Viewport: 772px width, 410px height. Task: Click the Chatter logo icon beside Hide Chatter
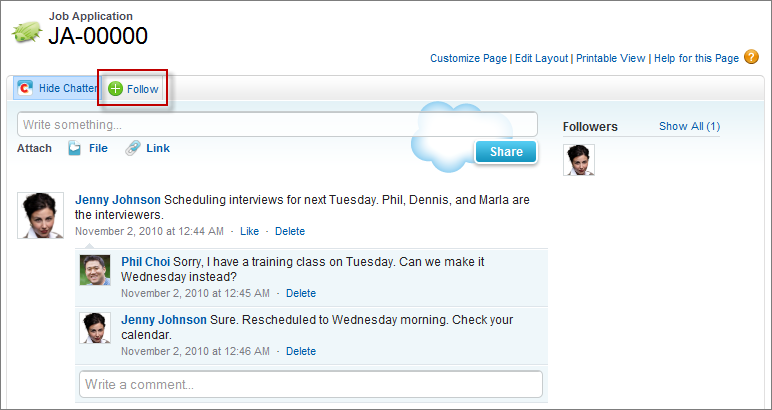point(25,88)
